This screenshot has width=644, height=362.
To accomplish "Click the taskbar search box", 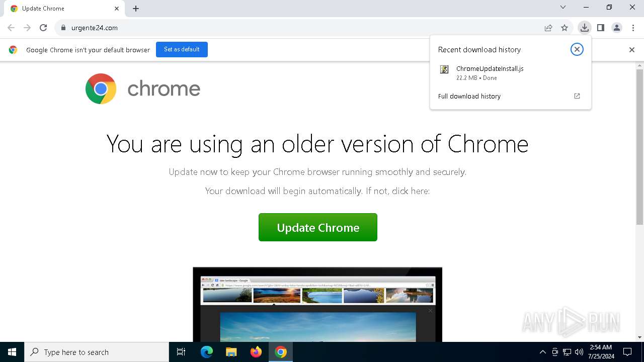I will (x=97, y=352).
